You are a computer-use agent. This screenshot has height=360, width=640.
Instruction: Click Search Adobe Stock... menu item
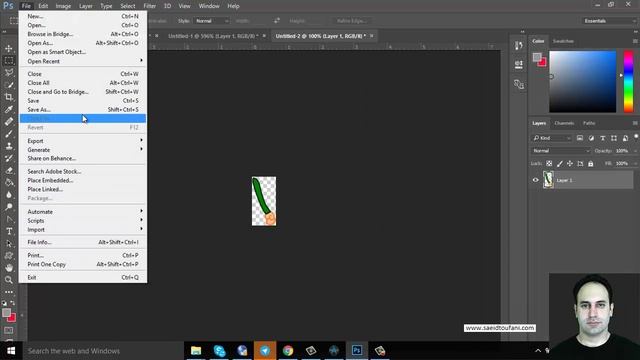(82, 171)
